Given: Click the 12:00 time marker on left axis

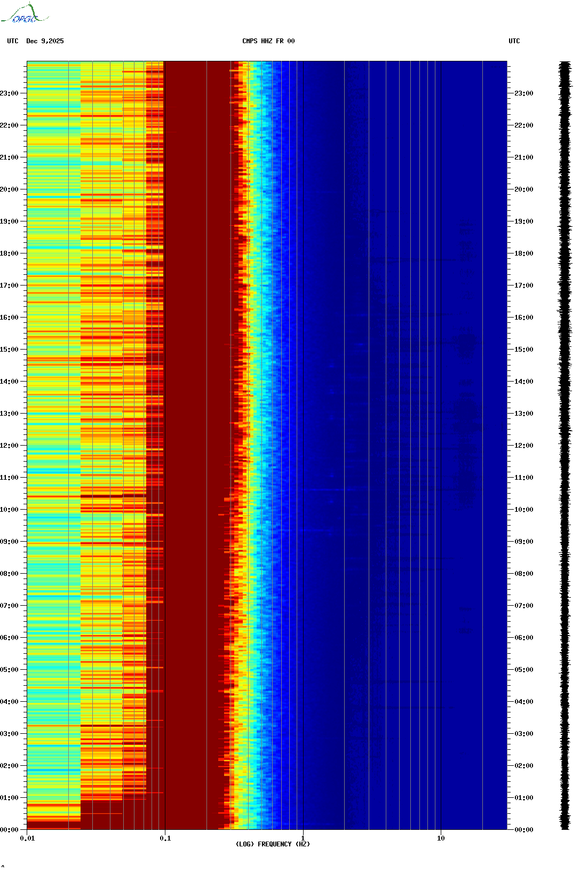Looking at the screenshot, I should click(9, 446).
